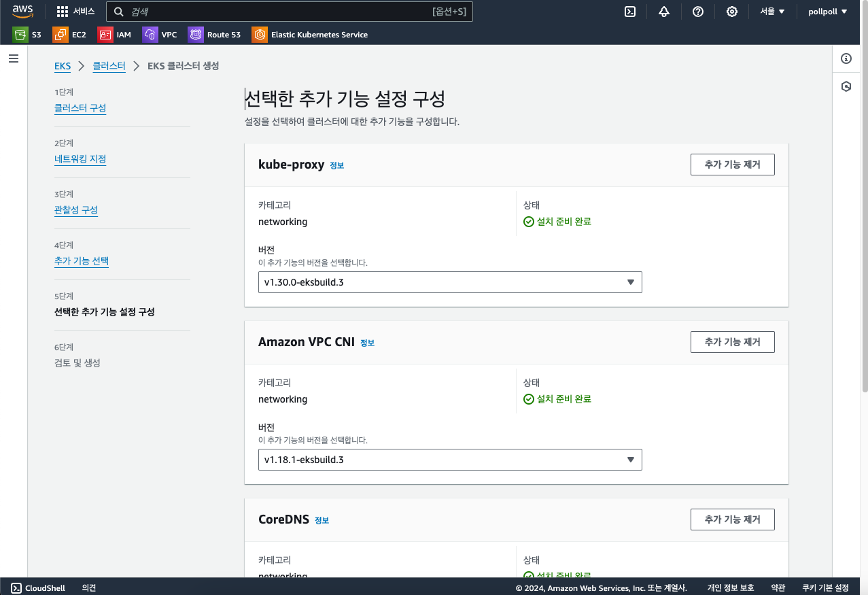
Task: Remove the CoreDNS add-on
Action: (x=732, y=520)
